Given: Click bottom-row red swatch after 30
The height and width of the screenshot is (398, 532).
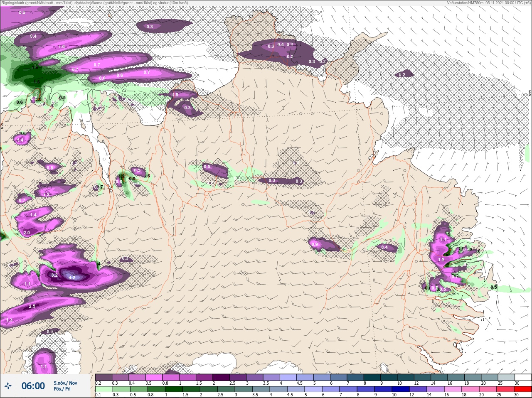Looking at the screenshot, I should pyautogui.click(x=522, y=389).
